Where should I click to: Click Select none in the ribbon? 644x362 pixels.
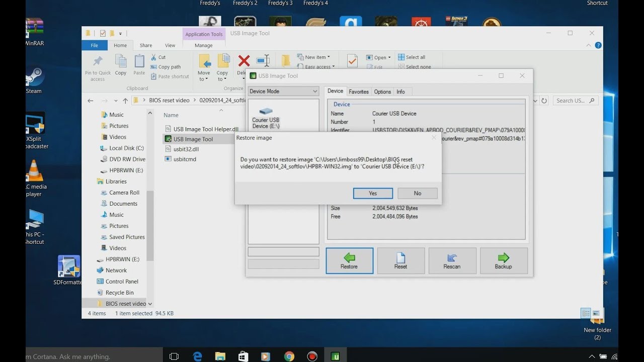(414, 66)
